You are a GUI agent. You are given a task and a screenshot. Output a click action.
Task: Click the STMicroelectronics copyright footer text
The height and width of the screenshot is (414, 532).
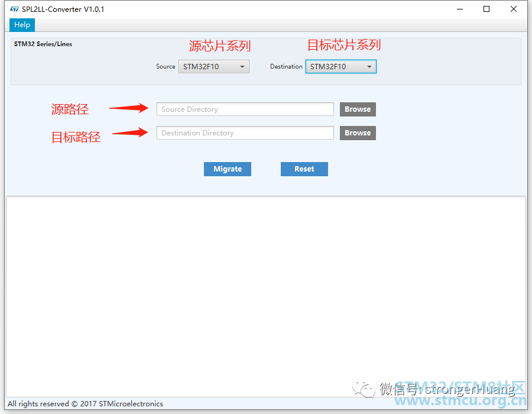coord(86,404)
